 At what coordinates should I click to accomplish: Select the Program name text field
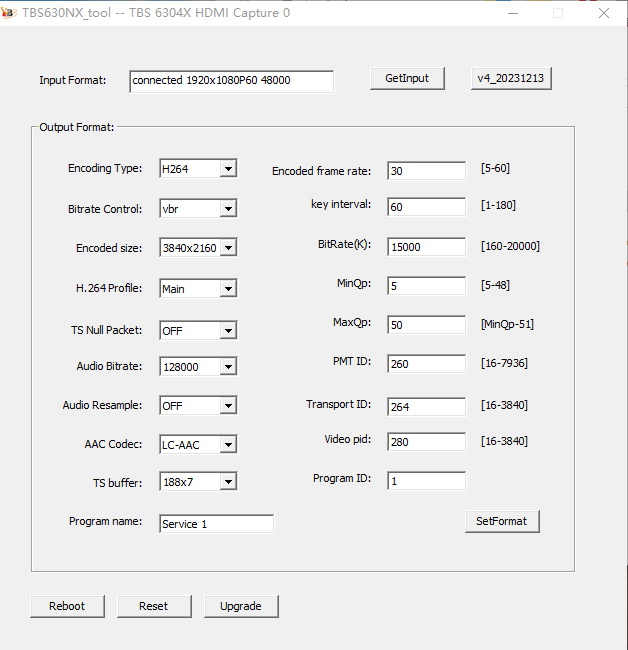pos(216,524)
